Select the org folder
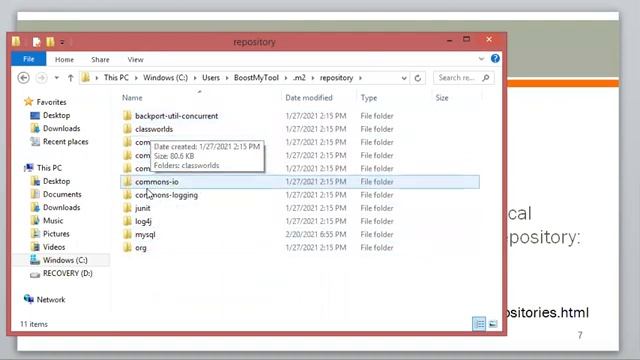The height and width of the screenshot is (360, 640). (x=141, y=248)
